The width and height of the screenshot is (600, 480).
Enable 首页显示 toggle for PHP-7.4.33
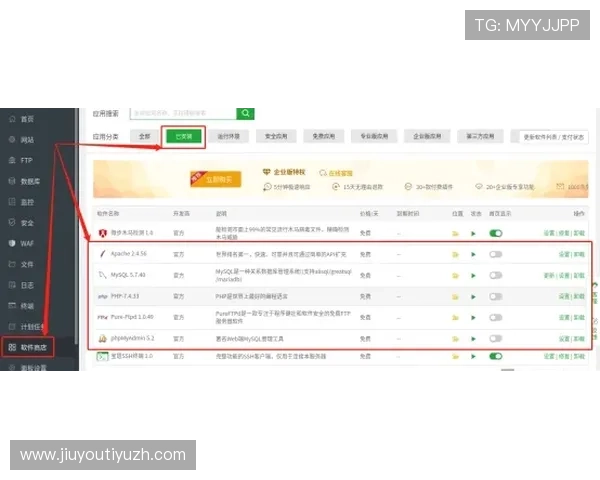pyautogui.click(x=496, y=296)
